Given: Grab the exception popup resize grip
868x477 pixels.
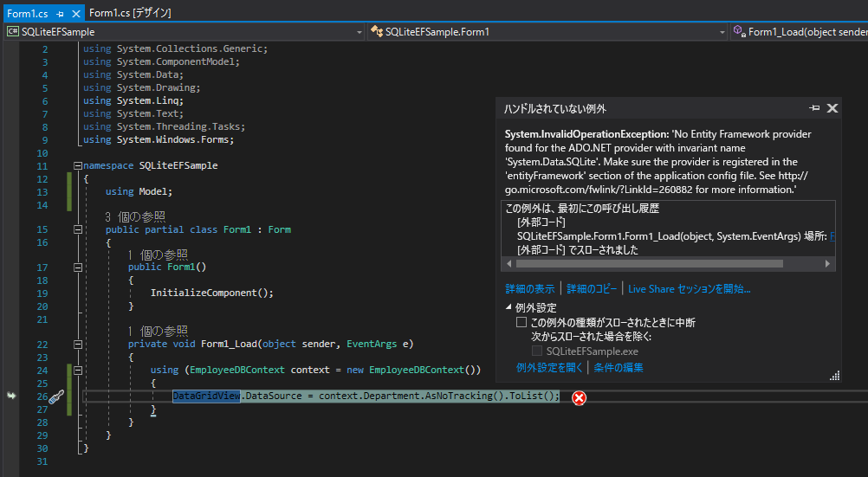Looking at the screenshot, I should click(x=834, y=376).
